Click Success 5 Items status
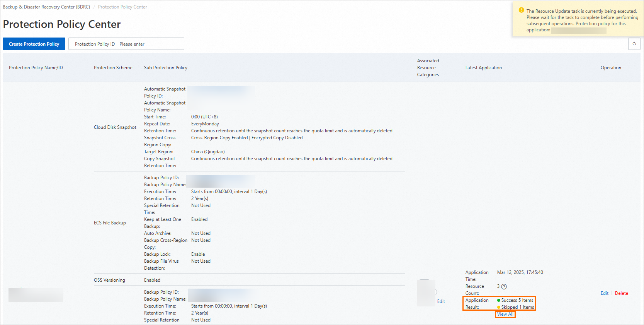The height and width of the screenshot is (325, 644). click(515, 300)
